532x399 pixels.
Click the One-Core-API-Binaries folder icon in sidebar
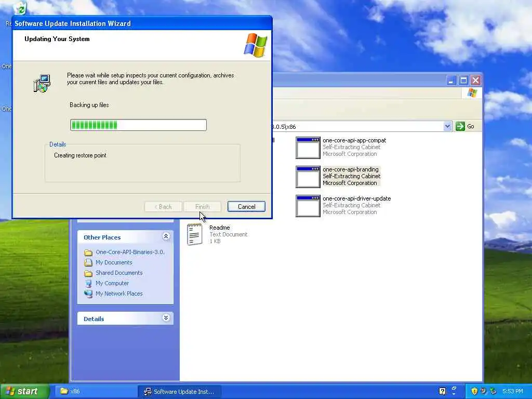click(88, 252)
